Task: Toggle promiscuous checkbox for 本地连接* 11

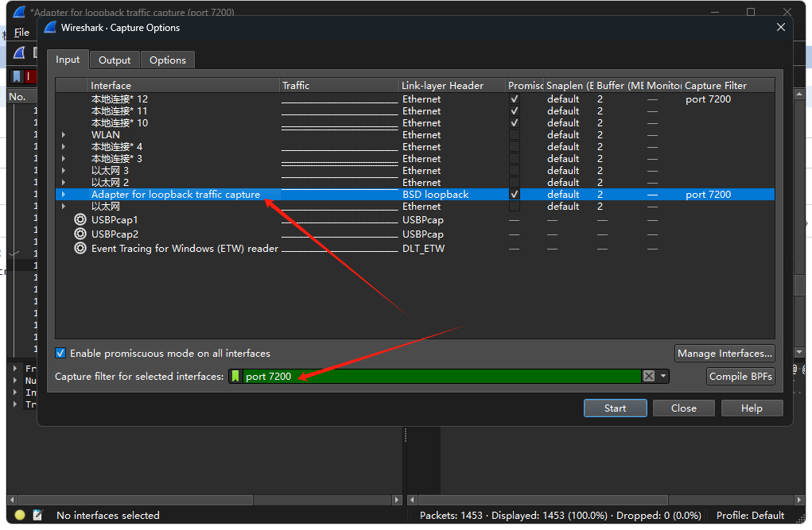Action: [515, 110]
